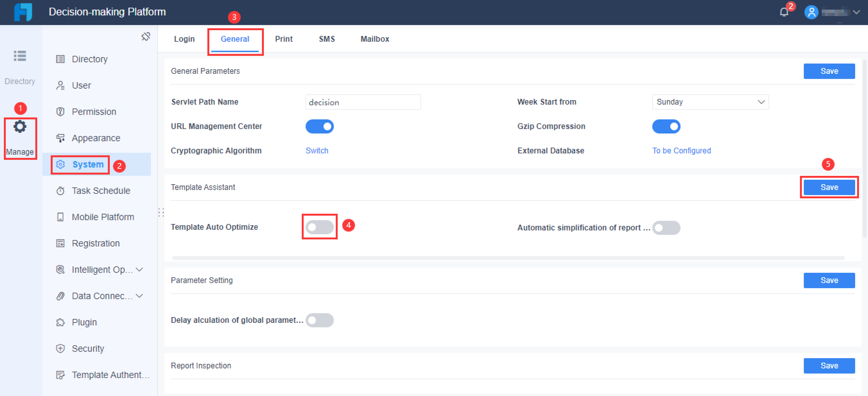Open the Week Start from dropdown
868x396 pixels.
tap(710, 102)
